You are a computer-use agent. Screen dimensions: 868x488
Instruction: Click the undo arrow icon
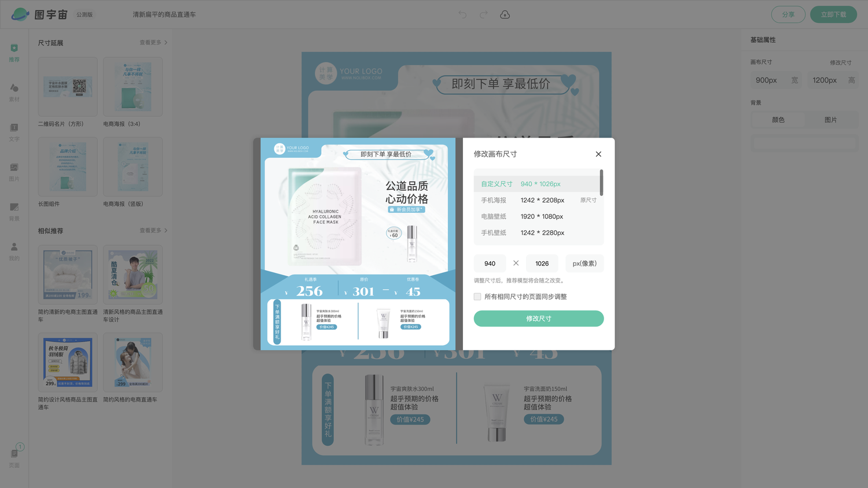(x=462, y=14)
